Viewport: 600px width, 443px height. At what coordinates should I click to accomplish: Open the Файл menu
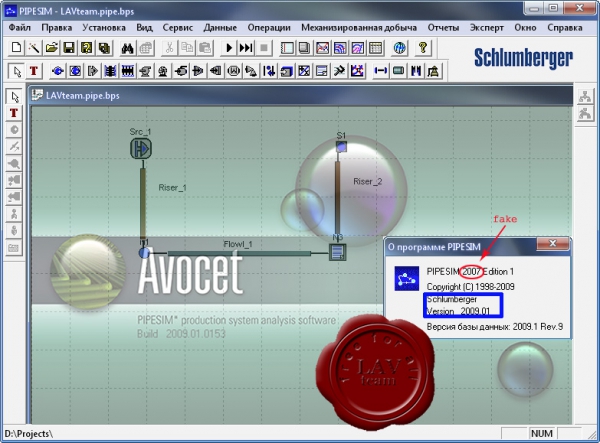click(20, 28)
